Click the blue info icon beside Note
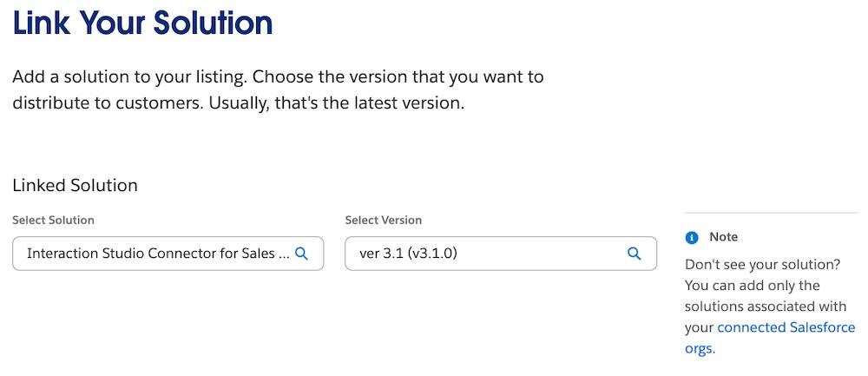Image resolution: width=868 pixels, height=376 pixels. [x=692, y=237]
